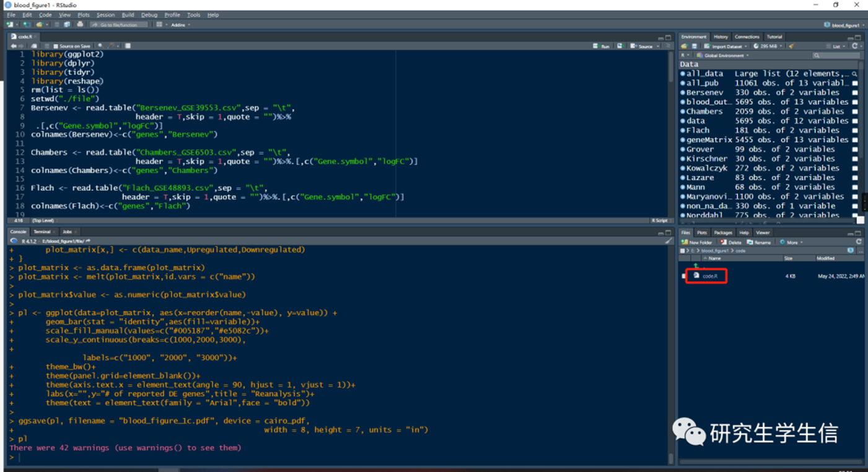Open the Tools menu
Screen dimensions: 868x472
tap(193, 15)
